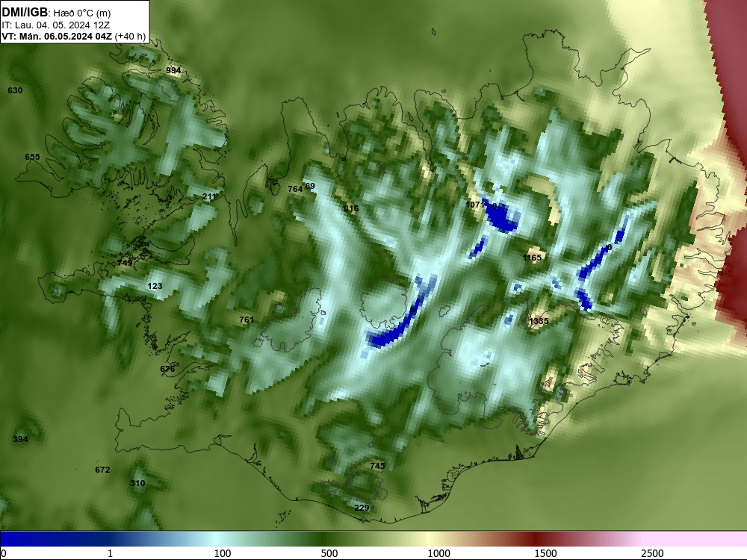Click the 1335 map value
The height and width of the screenshot is (560, 747).
click(x=539, y=321)
